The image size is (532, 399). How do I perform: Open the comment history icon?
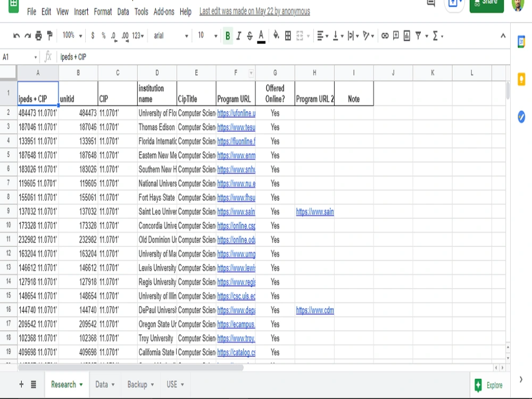click(431, 3)
